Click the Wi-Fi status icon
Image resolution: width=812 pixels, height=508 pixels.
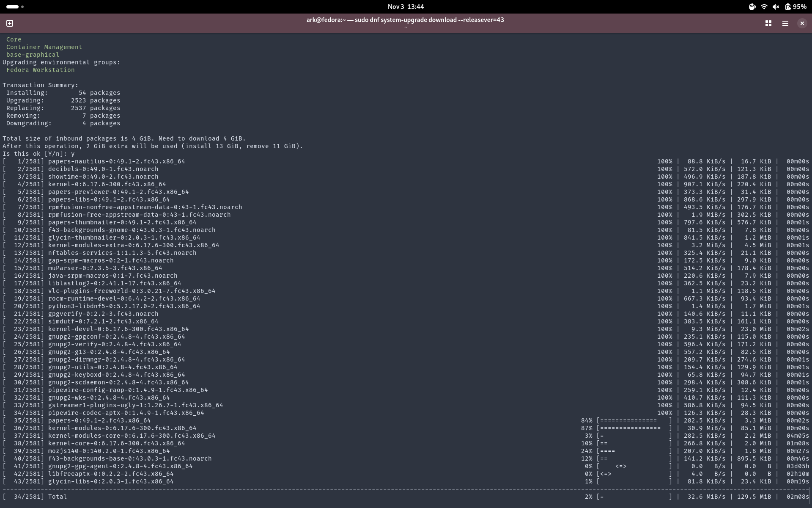(x=764, y=7)
